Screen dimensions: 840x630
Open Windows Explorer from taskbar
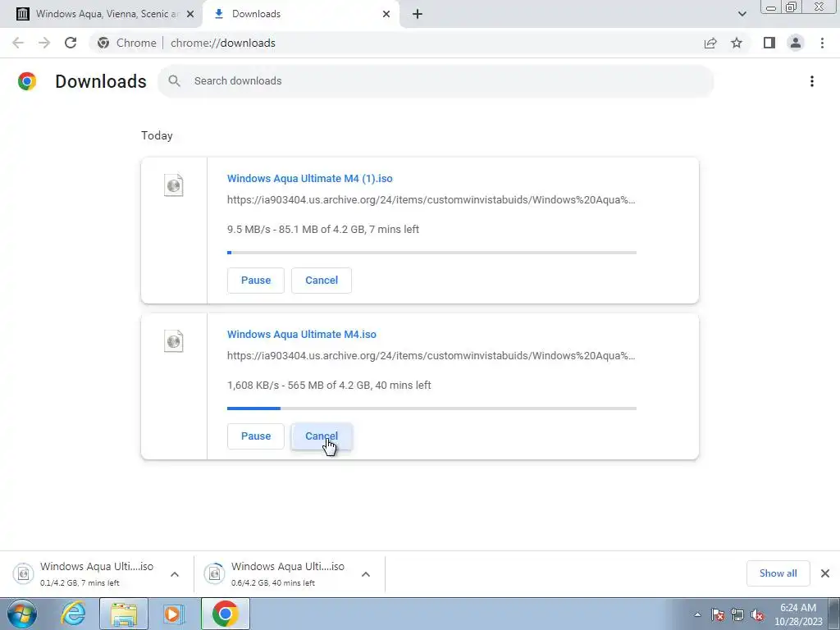[124, 614]
